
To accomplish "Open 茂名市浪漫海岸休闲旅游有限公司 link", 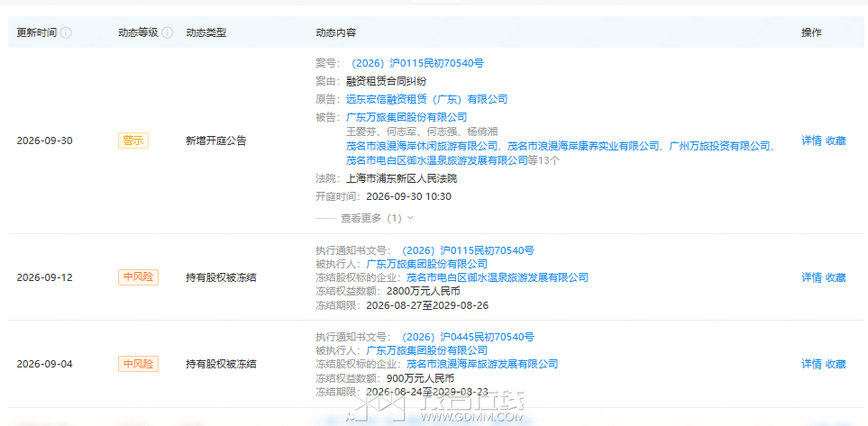I will (422, 146).
